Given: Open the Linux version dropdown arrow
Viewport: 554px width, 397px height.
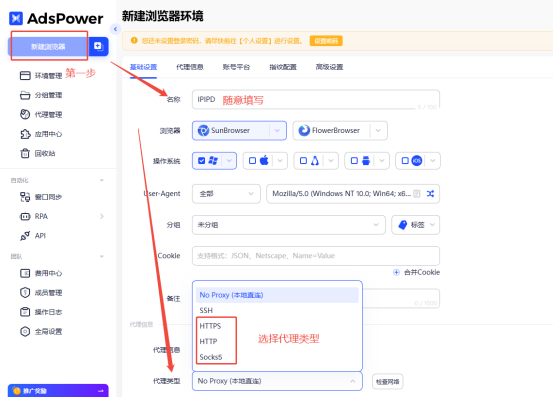Looking at the screenshot, I should click(x=331, y=161).
